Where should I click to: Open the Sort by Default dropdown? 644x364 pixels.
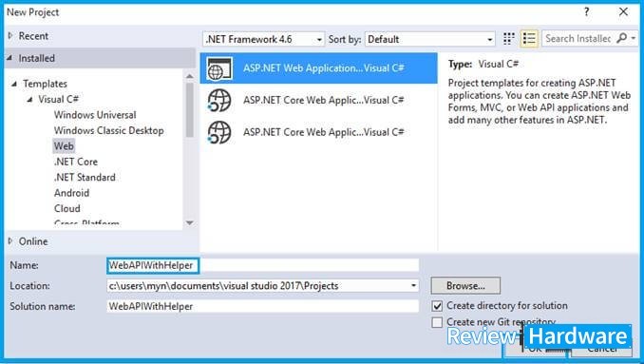429,39
